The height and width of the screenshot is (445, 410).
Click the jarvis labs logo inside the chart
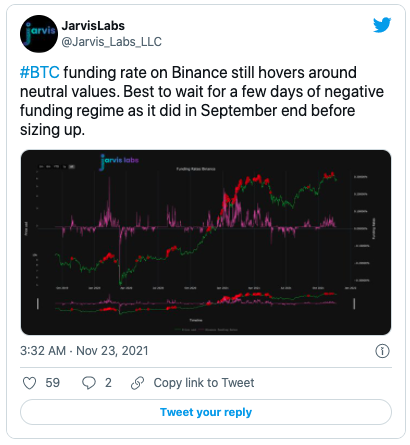(x=119, y=161)
